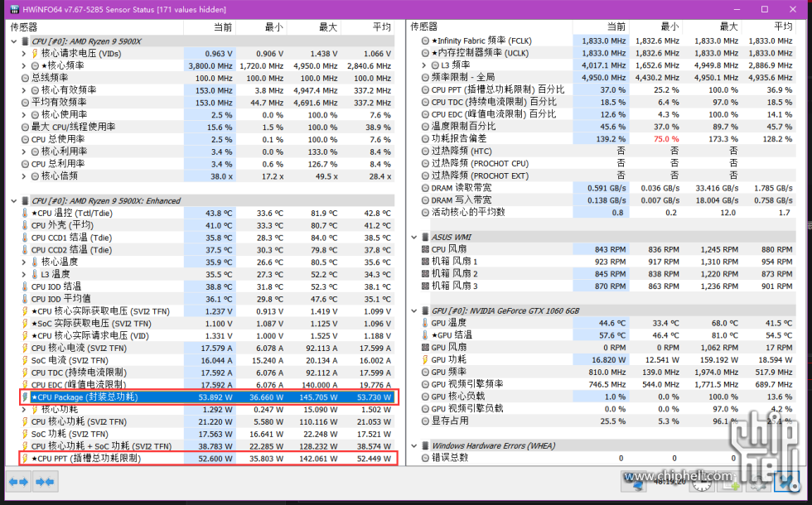Select the ★CPU Package (封装总功耗) row
Screen dimensions: 812x505
[206, 397]
